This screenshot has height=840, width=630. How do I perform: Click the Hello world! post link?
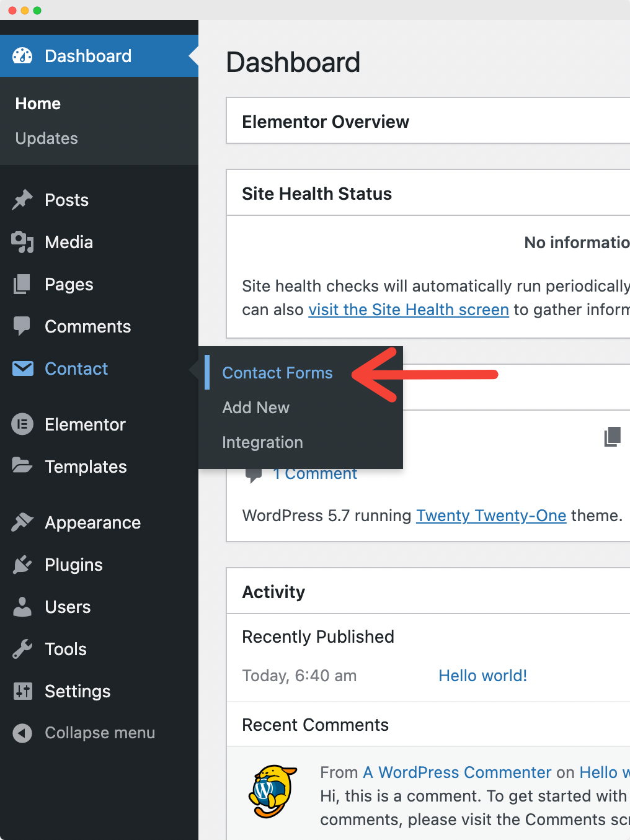point(482,676)
